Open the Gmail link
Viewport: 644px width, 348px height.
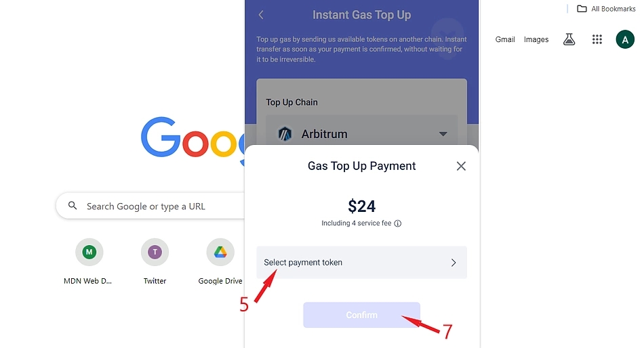(505, 39)
